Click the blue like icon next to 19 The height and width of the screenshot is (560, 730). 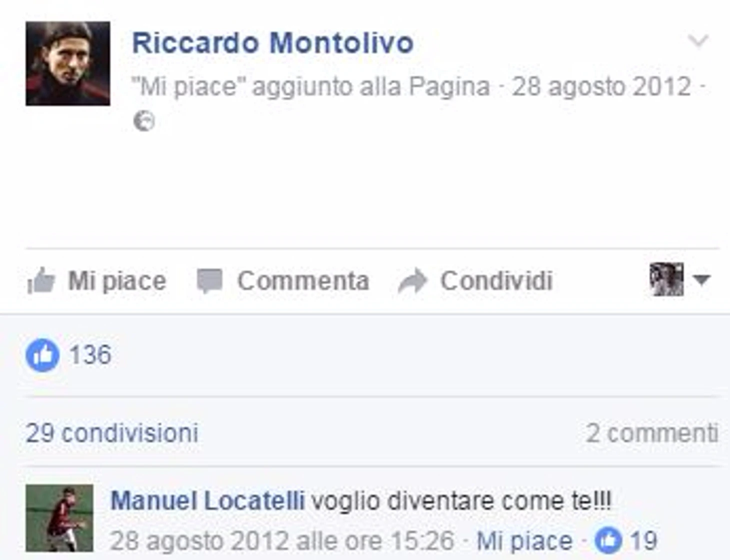(x=608, y=541)
